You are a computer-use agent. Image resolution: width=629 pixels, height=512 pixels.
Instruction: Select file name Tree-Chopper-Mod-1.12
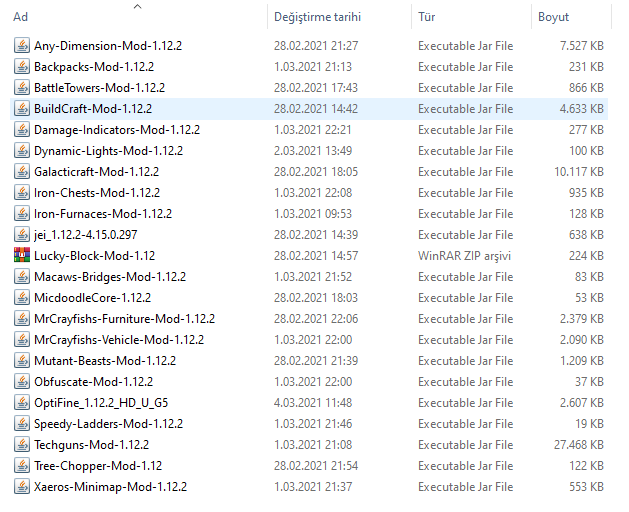[98, 466]
